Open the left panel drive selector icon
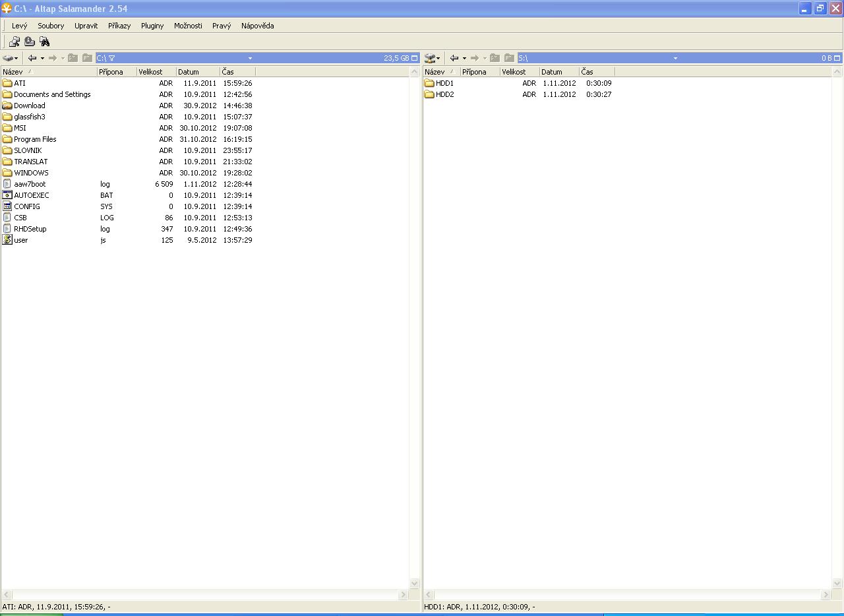Image resolution: width=844 pixels, height=616 pixels. 9,58
